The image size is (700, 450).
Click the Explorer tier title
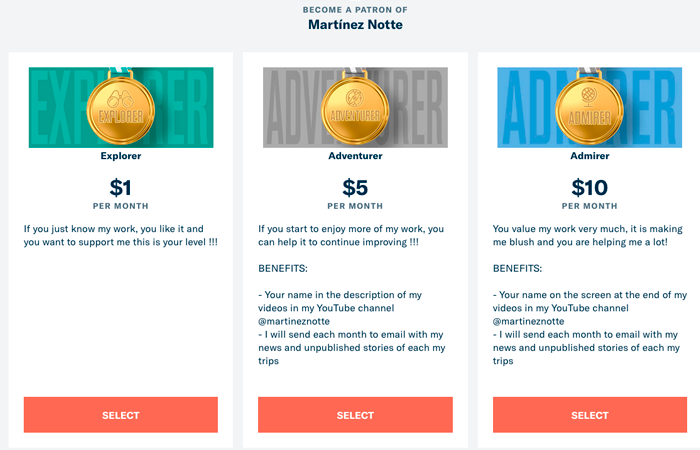(120, 156)
